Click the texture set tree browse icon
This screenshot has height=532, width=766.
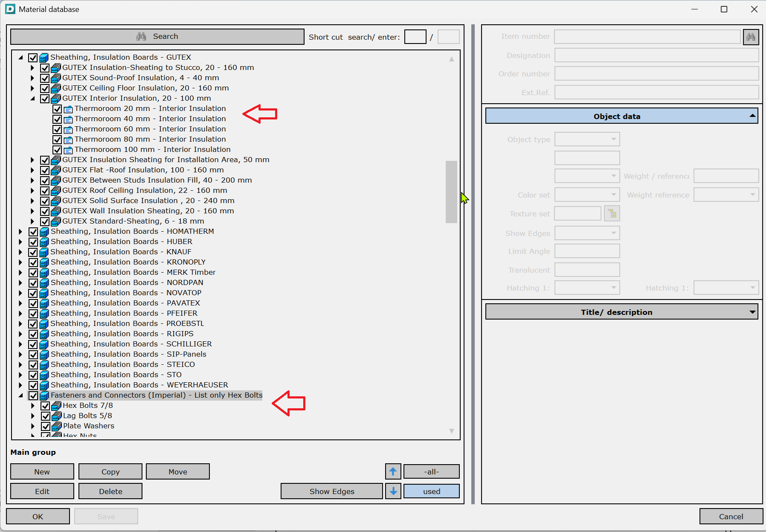612,213
